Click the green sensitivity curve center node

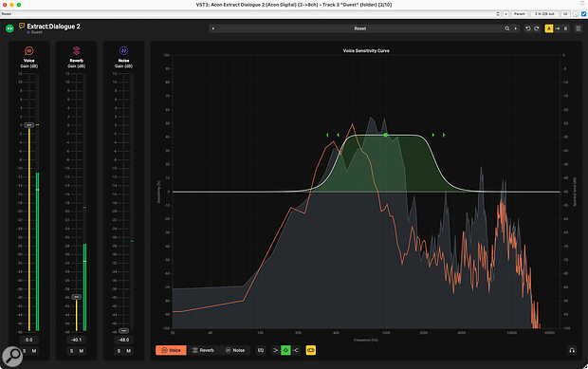click(385, 135)
